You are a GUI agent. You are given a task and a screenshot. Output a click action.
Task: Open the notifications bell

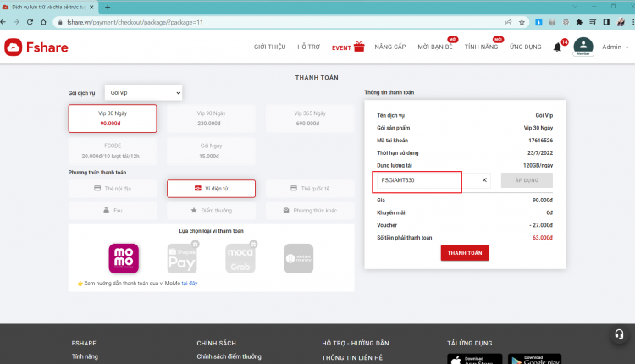558,47
